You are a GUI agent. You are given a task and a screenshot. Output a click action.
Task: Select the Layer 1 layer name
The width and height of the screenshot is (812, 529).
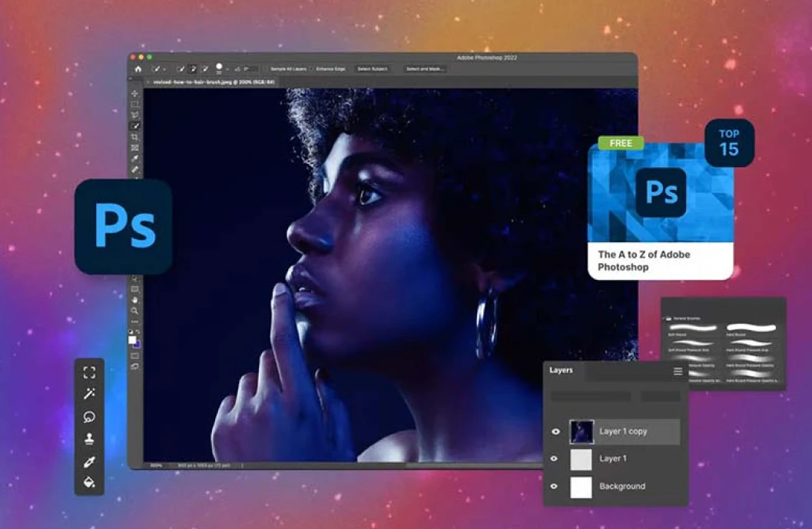[x=612, y=458]
